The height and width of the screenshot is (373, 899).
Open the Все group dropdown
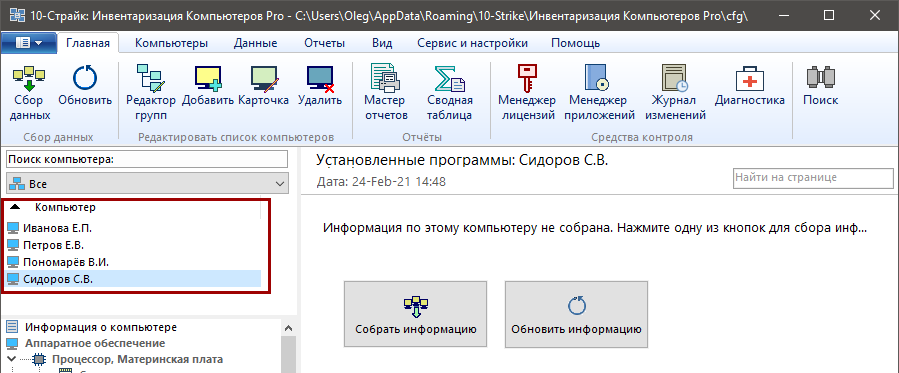click(x=147, y=184)
